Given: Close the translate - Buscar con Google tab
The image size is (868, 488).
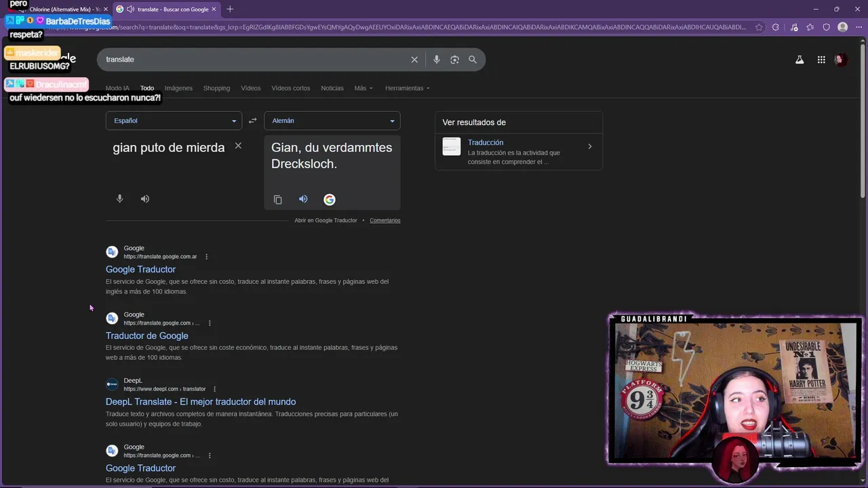Looking at the screenshot, I should 214,9.
